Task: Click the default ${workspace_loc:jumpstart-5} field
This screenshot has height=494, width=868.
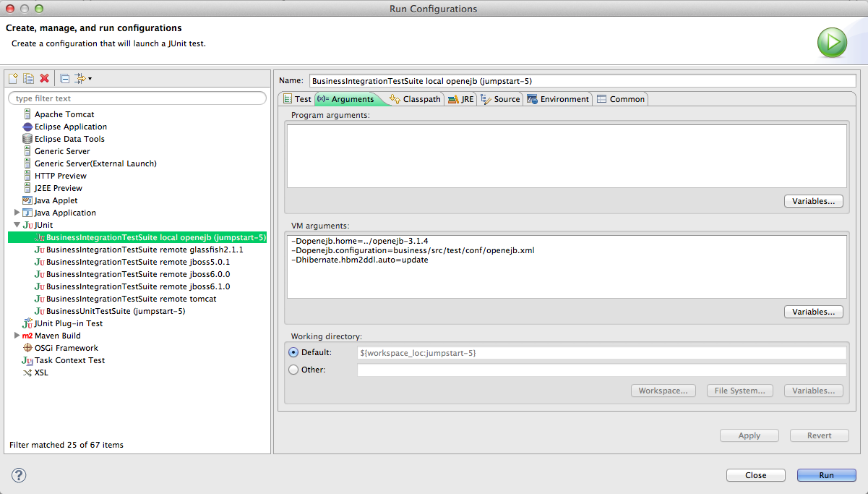Action: click(601, 352)
